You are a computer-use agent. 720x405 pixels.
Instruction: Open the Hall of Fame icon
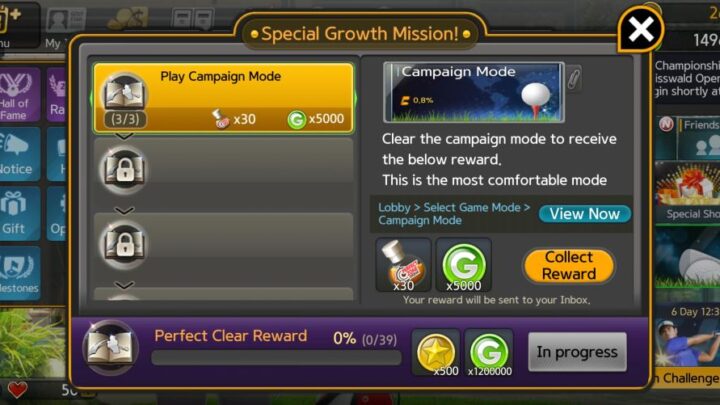pyautogui.click(x=18, y=95)
